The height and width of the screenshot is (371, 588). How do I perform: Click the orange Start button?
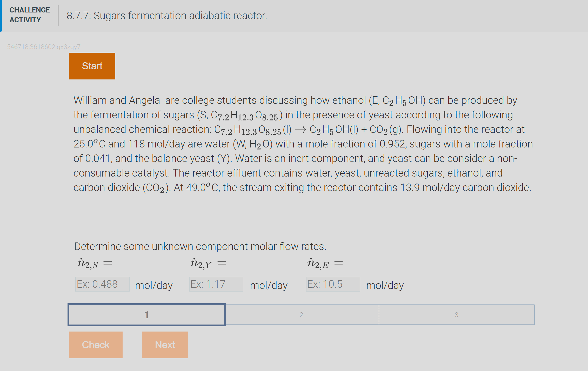[92, 66]
